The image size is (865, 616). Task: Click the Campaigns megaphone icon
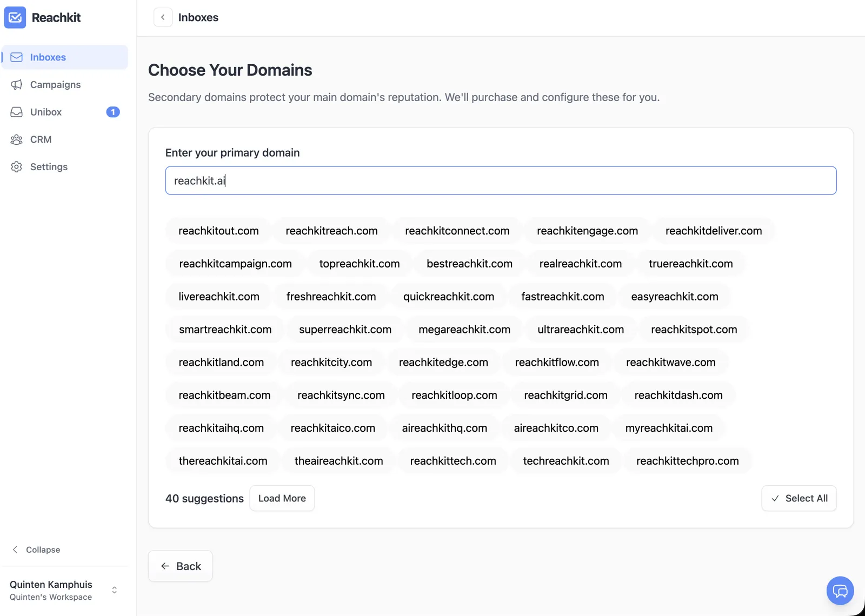[x=17, y=85]
